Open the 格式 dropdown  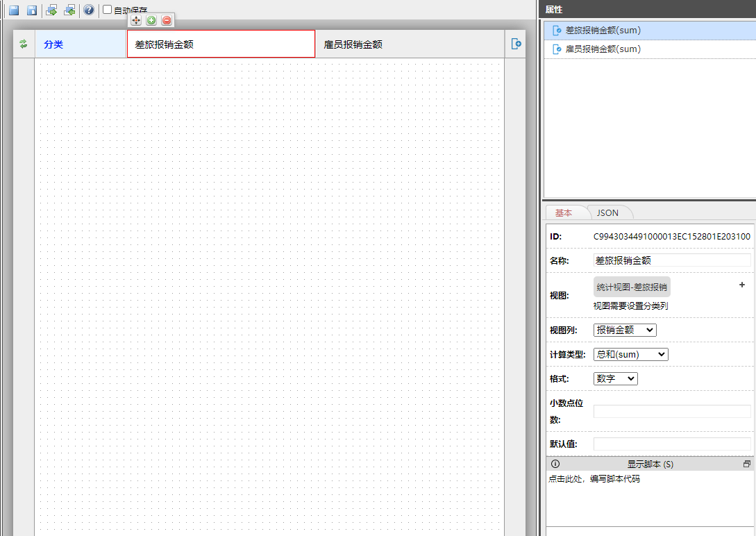click(x=615, y=378)
